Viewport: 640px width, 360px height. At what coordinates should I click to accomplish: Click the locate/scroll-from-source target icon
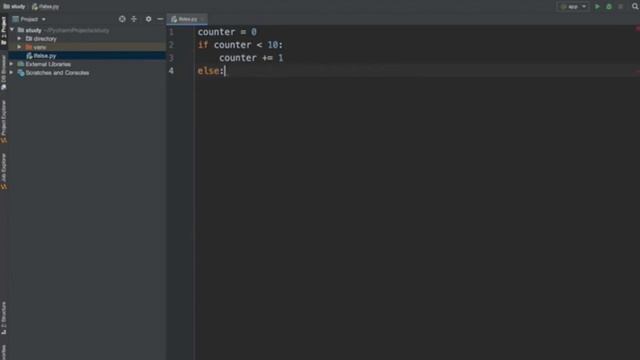click(122, 19)
